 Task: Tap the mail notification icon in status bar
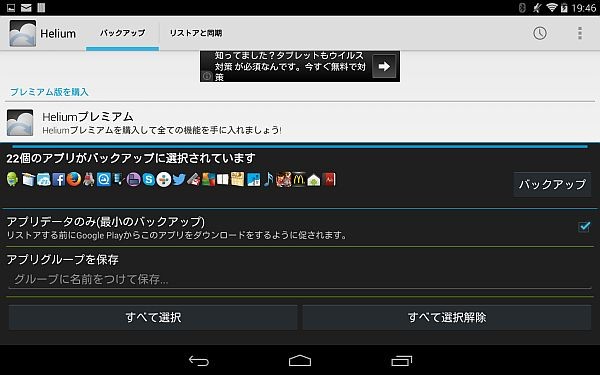pos(26,8)
